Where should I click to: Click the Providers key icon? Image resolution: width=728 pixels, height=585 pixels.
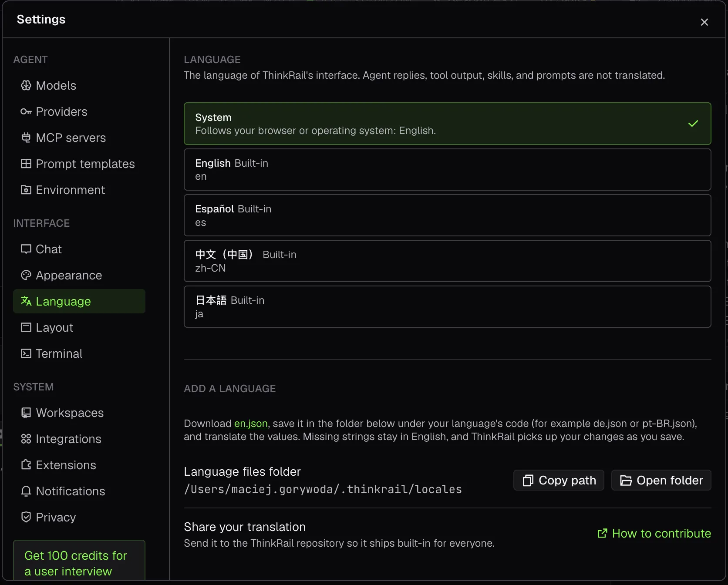26,111
